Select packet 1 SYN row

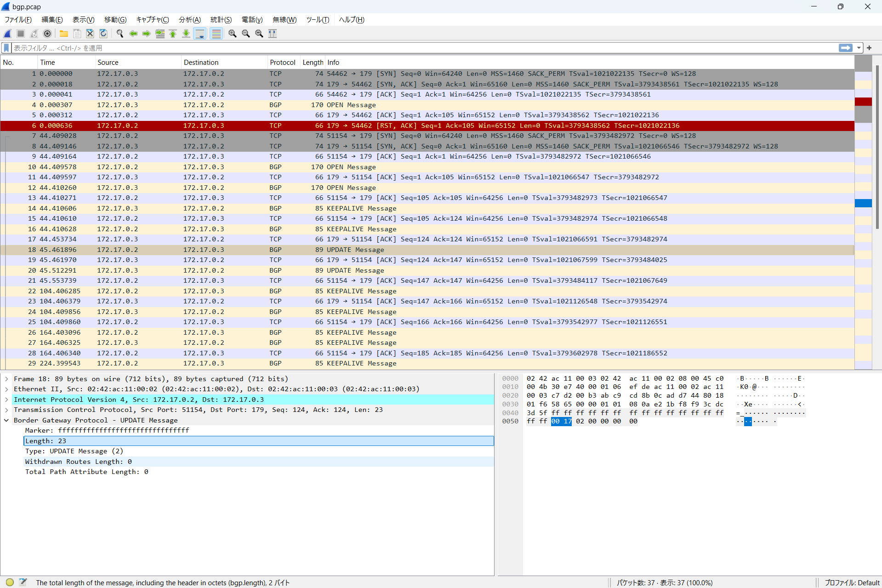(427, 74)
